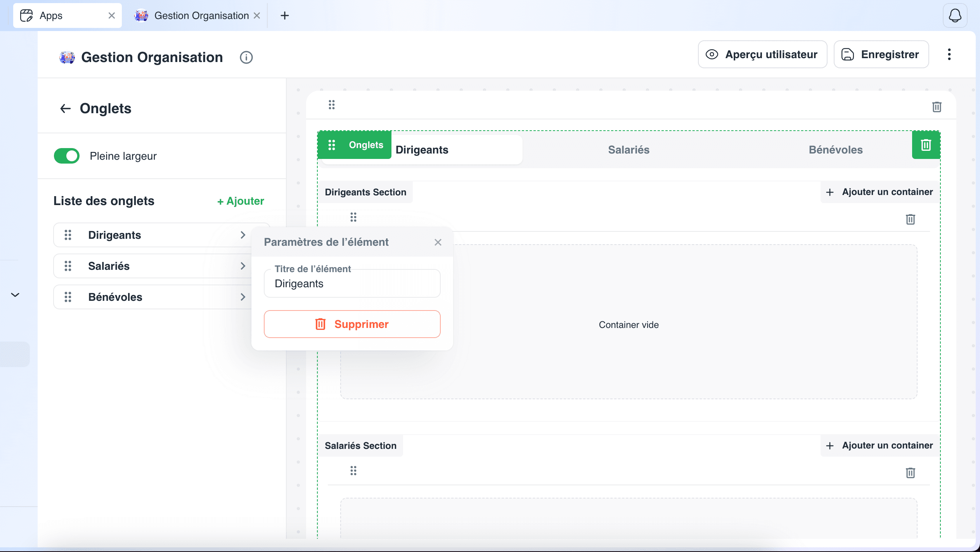Grab the drag handle of the top container
The image size is (980, 552).
coord(331,105)
